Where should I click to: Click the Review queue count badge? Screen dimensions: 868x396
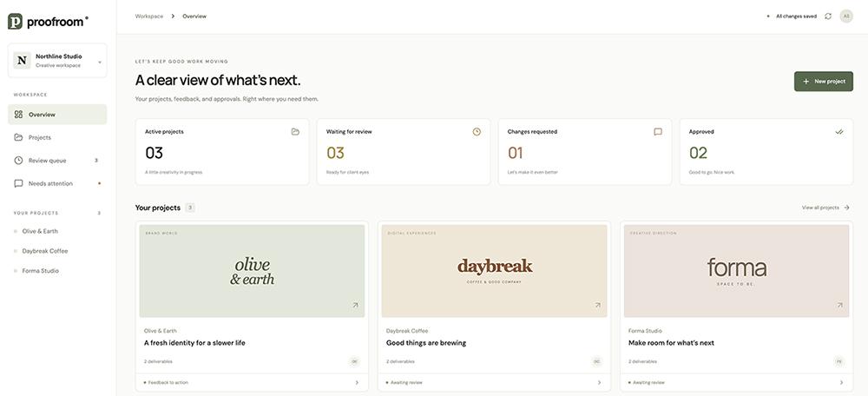[x=96, y=161]
